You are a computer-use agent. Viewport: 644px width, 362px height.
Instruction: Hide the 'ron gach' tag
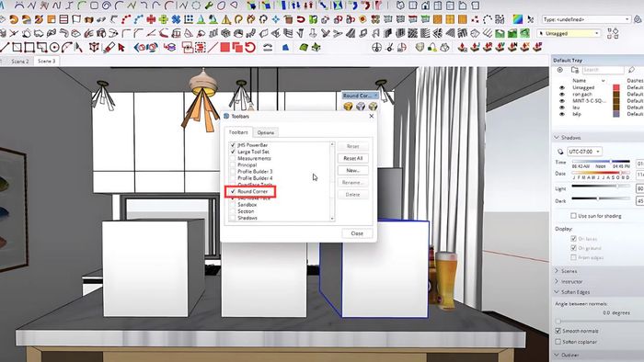(562, 94)
